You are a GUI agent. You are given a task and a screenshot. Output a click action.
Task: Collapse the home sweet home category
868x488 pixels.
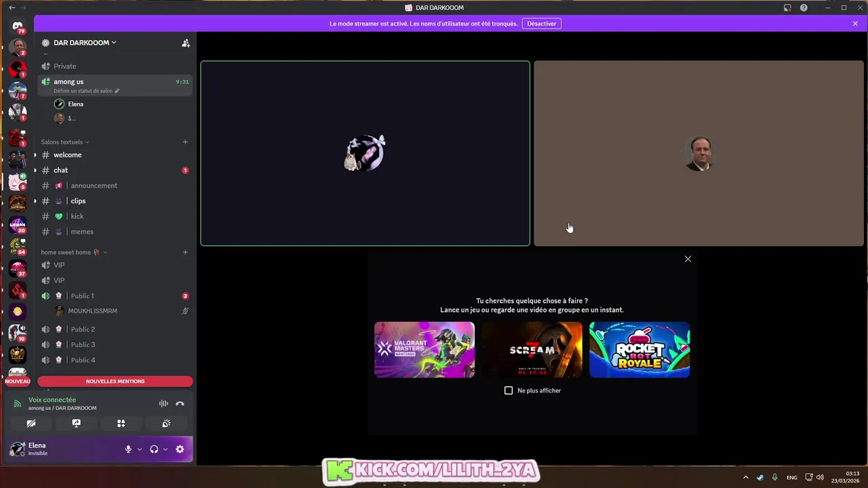pos(74,252)
